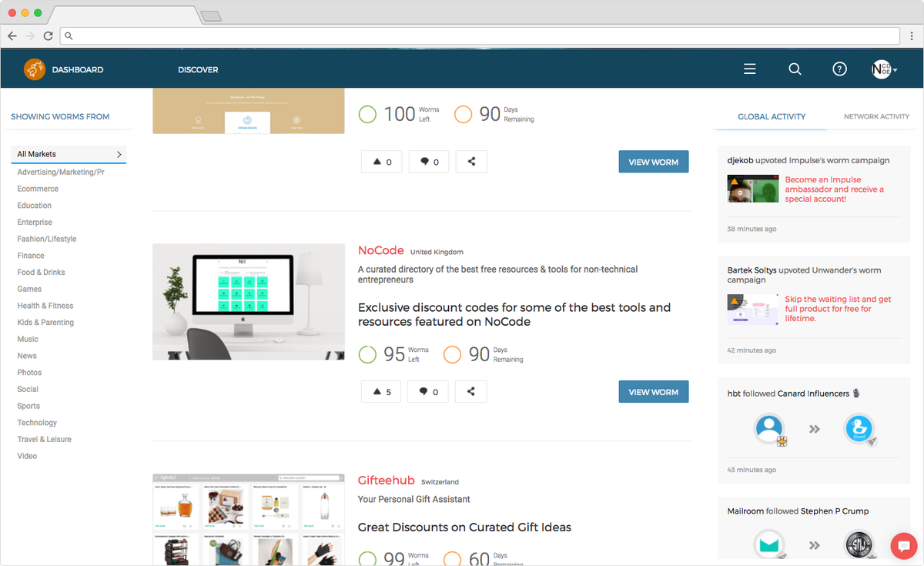The image size is (924, 566).
Task: Reload the page with refresh icon
Action: coord(48,35)
